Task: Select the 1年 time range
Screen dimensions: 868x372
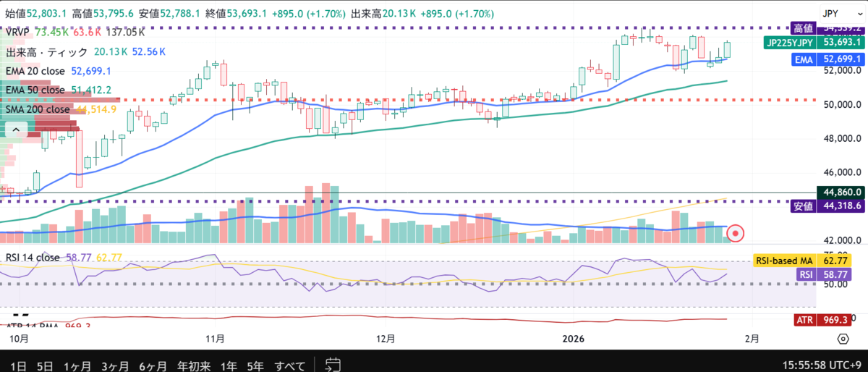Action: (228, 365)
